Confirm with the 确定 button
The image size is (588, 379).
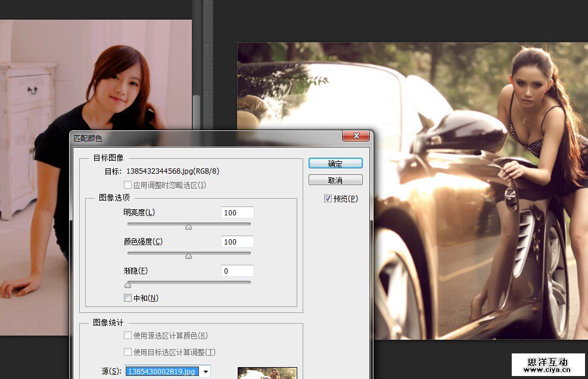335,164
